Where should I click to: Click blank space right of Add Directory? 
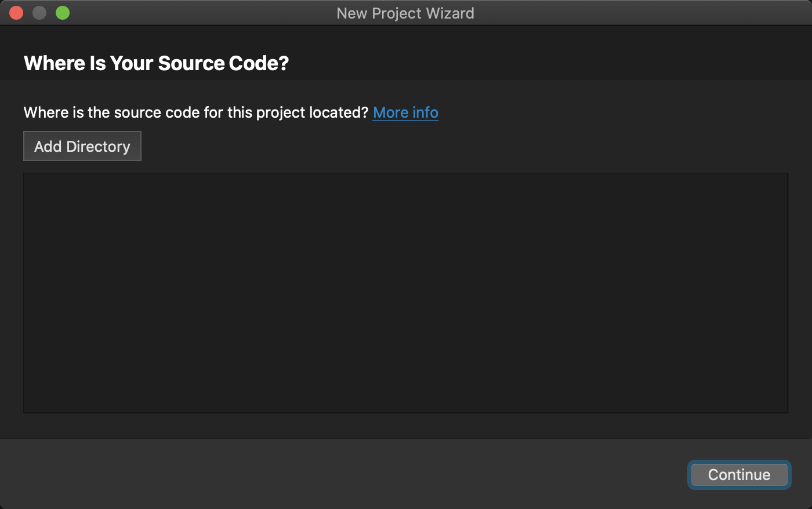406,146
